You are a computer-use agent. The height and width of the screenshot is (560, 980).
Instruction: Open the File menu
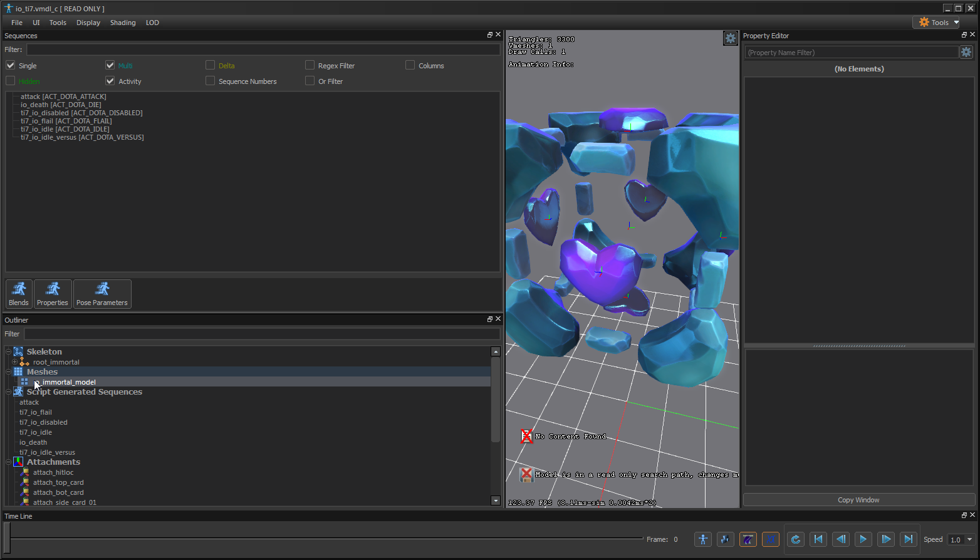(x=17, y=23)
